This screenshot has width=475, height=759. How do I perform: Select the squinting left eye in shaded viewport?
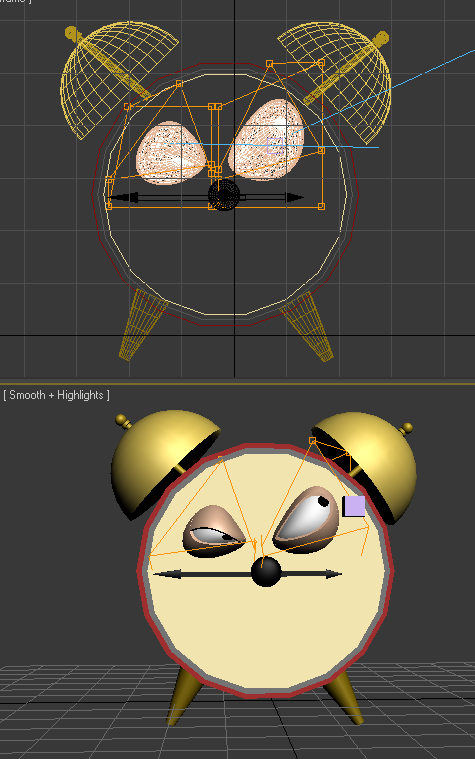click(x=214, y=532)
